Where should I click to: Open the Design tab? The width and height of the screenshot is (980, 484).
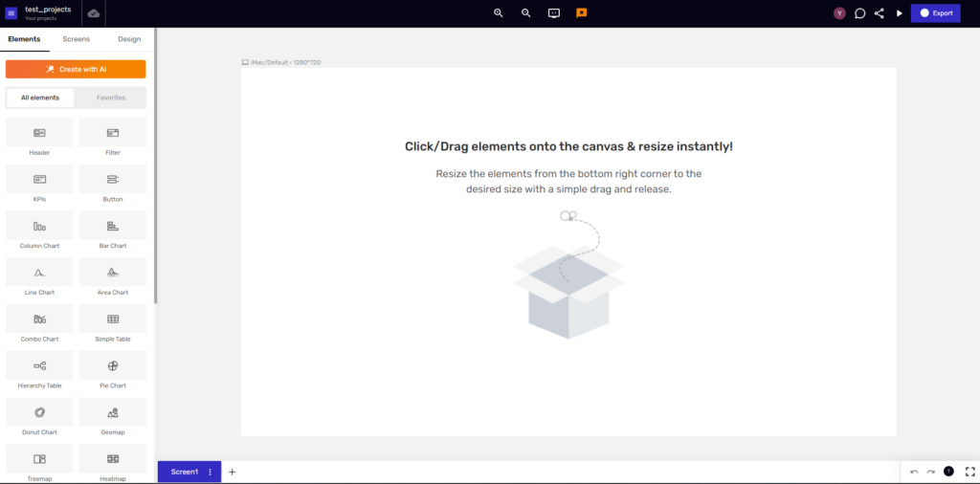(x=129, y=39)
